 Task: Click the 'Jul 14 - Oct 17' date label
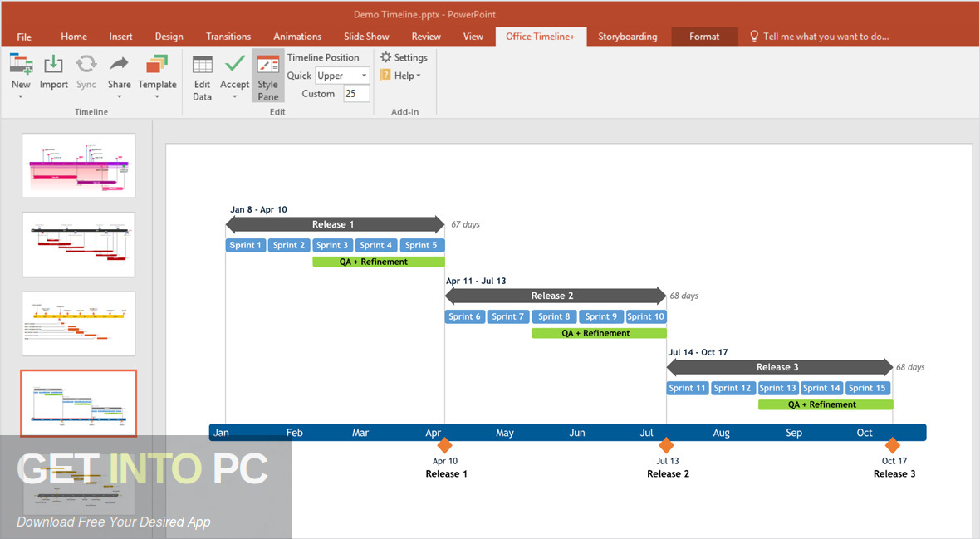point(698,352)
